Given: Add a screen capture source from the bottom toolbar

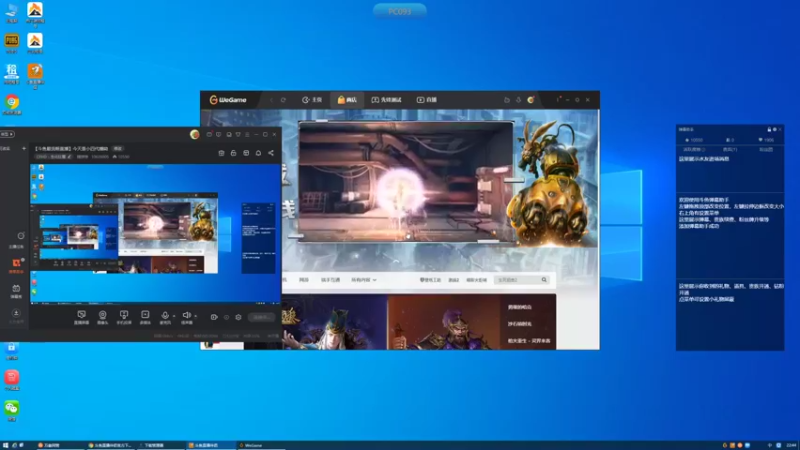Looking at the screenshot, I should point(82,317).
